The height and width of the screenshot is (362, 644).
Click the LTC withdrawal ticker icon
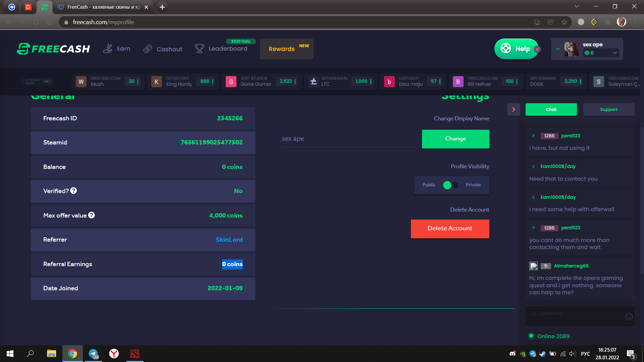point(314,81)
